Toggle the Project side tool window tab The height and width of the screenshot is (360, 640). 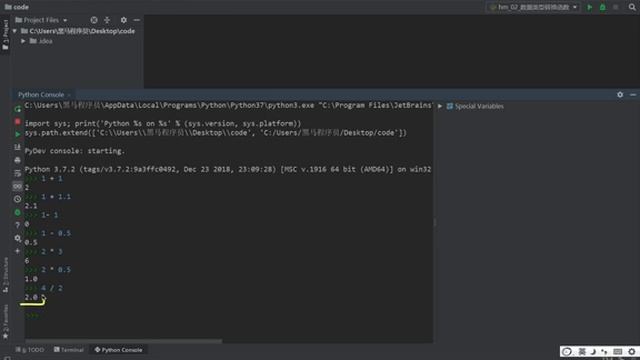click(5, 35)
